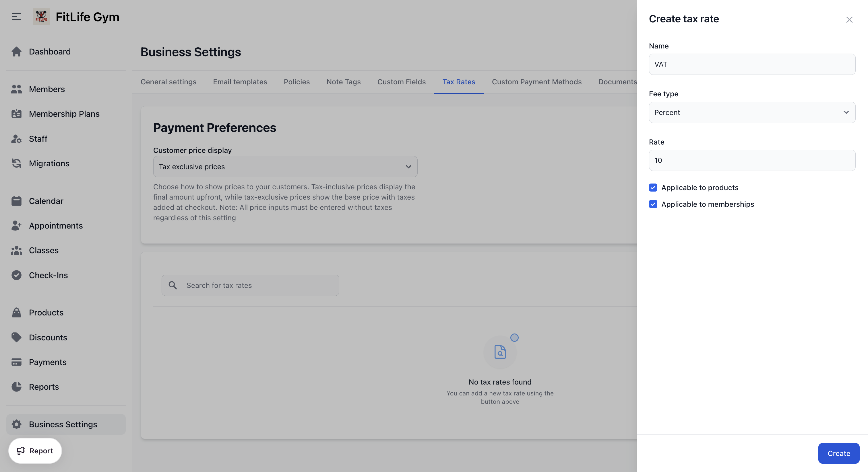Expand the Fee type Percent dropdown

point(752,112)
